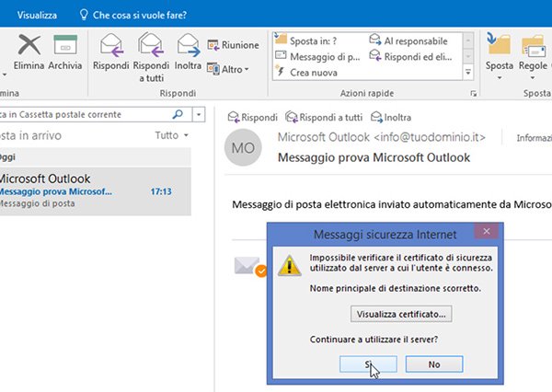Screen dimensions: 552x392
Task: Click the lightbulb tell-me icon
Action: coord(84,15)
